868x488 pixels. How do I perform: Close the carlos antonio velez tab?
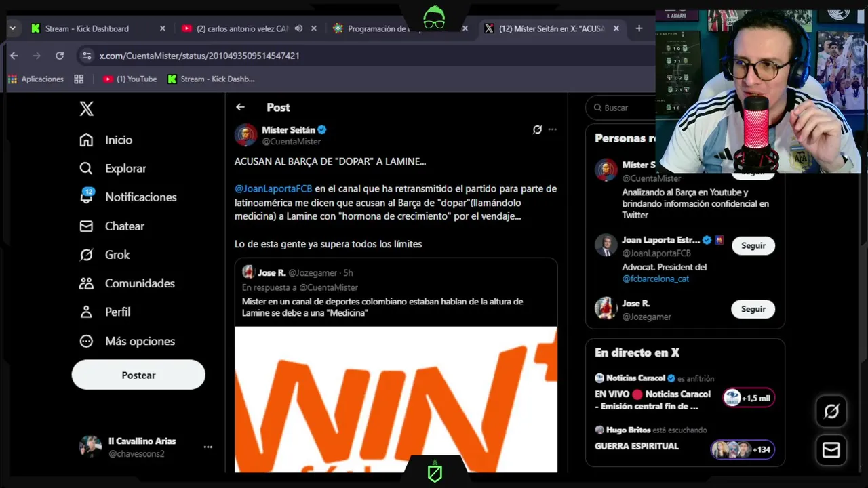tap(314, 28)
